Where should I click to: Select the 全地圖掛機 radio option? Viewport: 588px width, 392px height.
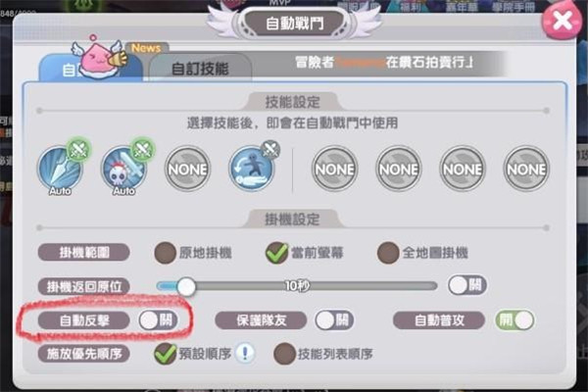point(388,253)
